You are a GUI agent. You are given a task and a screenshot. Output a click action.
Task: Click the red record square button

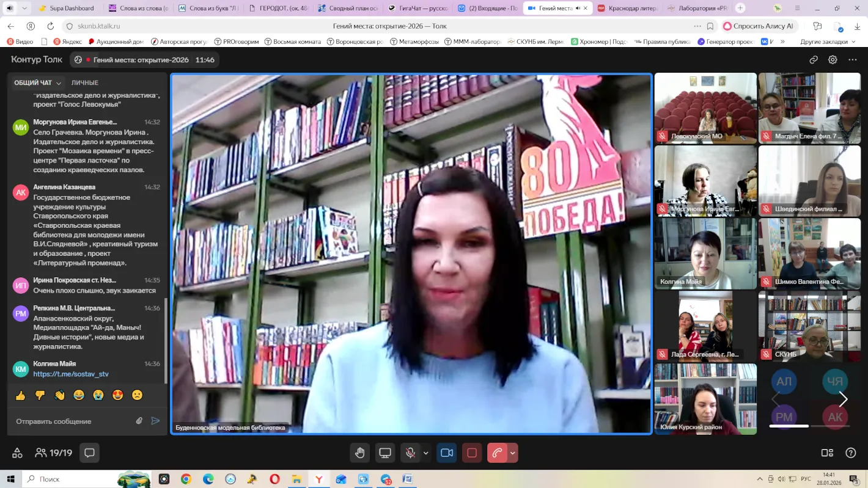pos(472,453)
